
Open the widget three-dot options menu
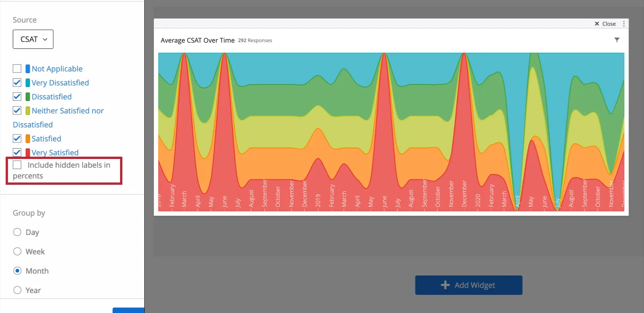[624, 24]
